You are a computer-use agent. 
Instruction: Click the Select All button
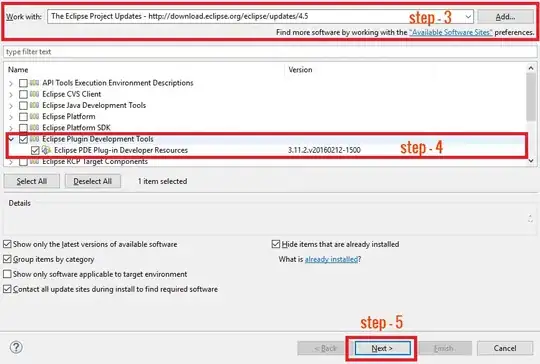point(32,181)
